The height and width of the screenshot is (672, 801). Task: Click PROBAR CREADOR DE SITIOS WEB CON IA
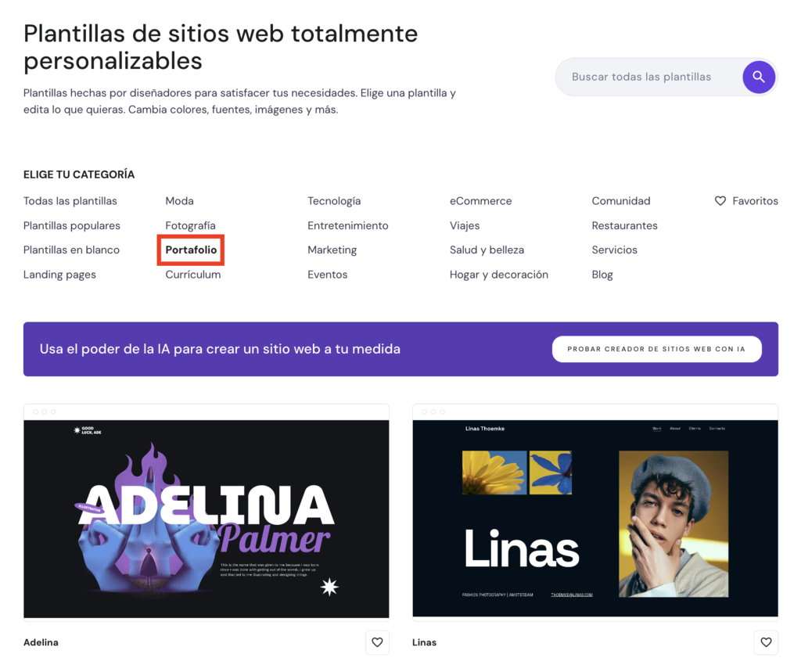[656, 349]
